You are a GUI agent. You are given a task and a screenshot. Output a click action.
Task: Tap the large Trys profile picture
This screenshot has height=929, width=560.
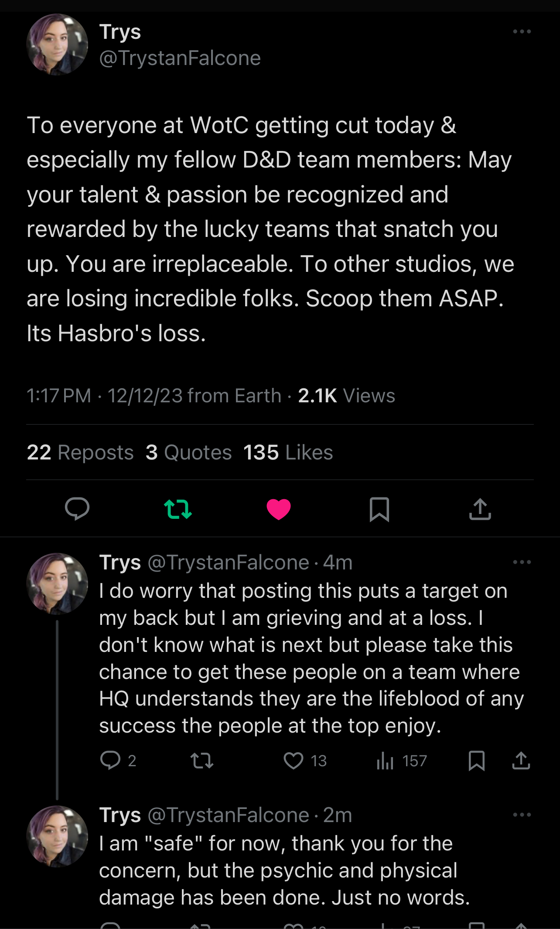[57, 45]
